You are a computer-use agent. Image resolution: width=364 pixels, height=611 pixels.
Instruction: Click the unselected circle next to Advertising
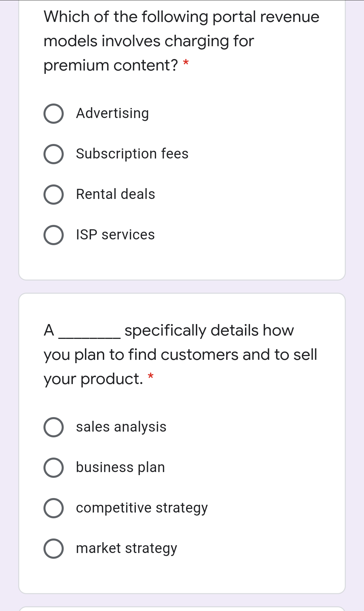pyautogui.click(x=54, y=114)
